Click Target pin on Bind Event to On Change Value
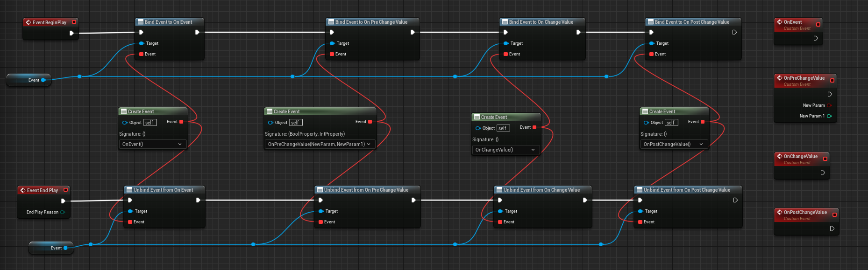Image resolution: width=868 pixels, height=270 pixels. coord(505,43)
